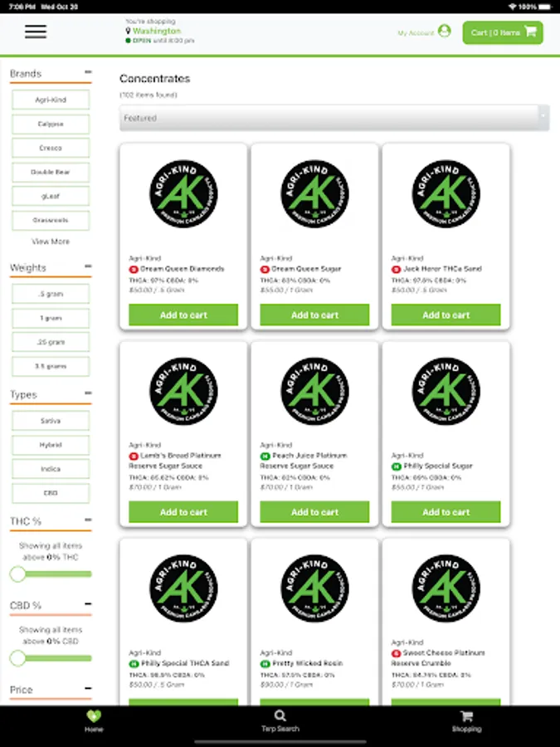Screen dimensions: 560x747
Task: Click the shopping cart icon in Cart button
Action: tap(530, 32)
